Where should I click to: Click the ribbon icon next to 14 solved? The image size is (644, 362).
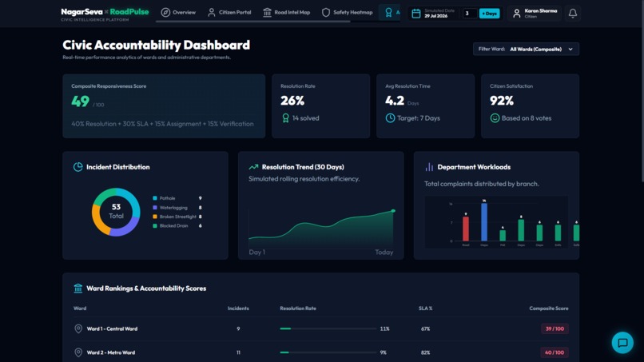point(285,118)
